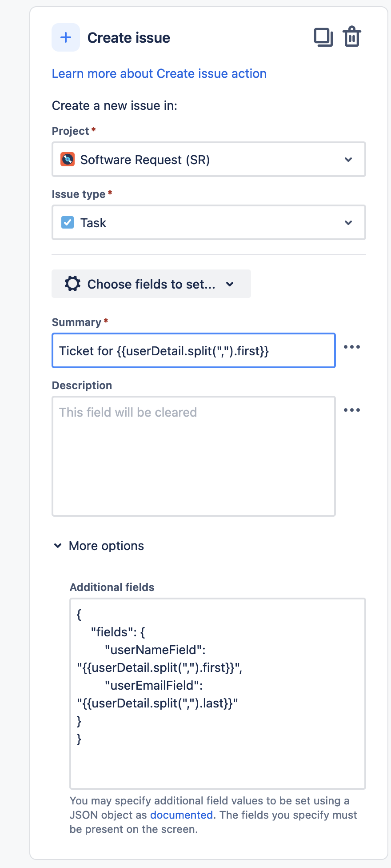The image size is (391, 868).
Task: Select the Software Request (SR) project entry
Action: click(144, 159)
